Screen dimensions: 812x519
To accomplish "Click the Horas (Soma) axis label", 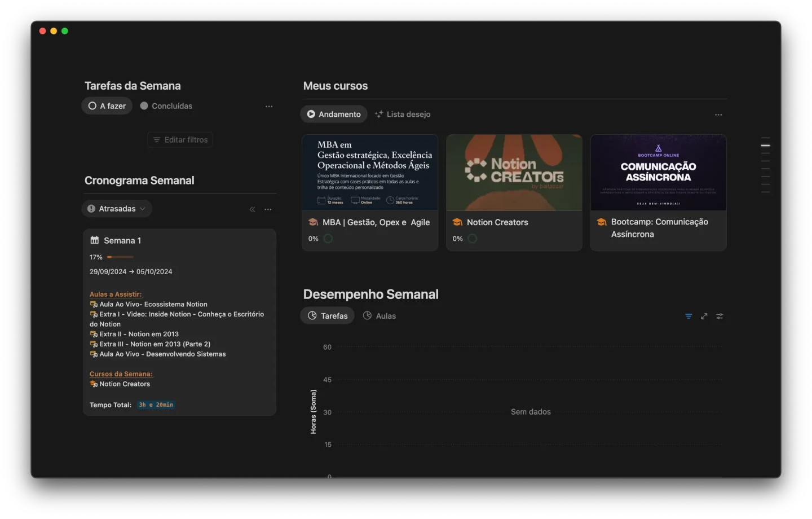I will click(314, 412).
